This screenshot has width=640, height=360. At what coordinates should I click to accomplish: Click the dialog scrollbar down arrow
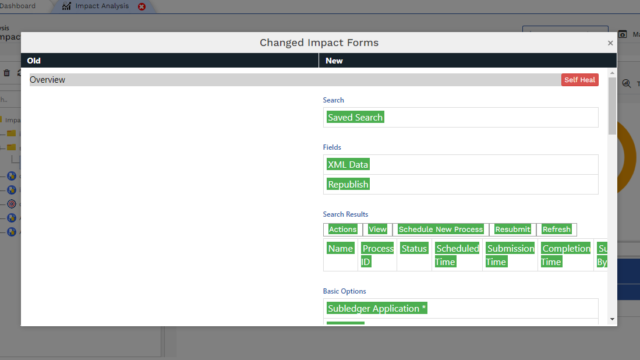[612, 319]
